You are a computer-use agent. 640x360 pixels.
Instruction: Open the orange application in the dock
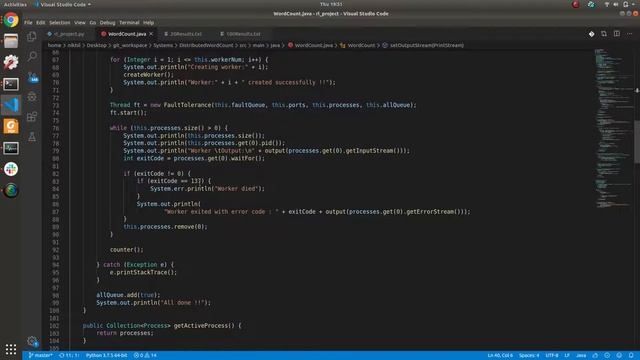[x=11, y=127]
